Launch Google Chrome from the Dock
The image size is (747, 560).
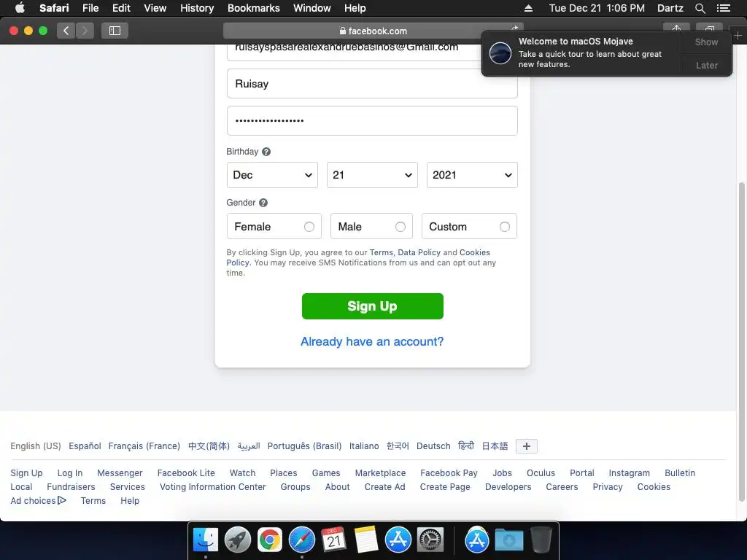point(270,540)
